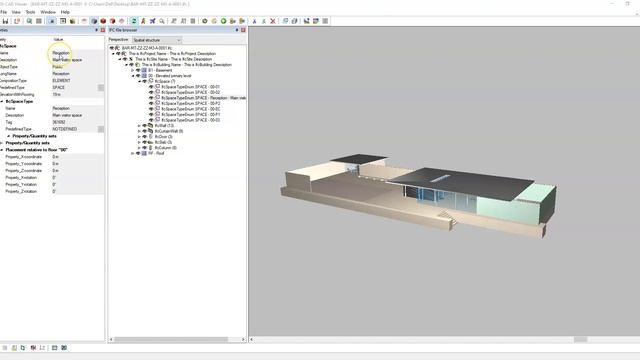Collapse the IfcSpace (7) tree node
Viewport: 640px width, 360px height.
[x=139, y=81]
